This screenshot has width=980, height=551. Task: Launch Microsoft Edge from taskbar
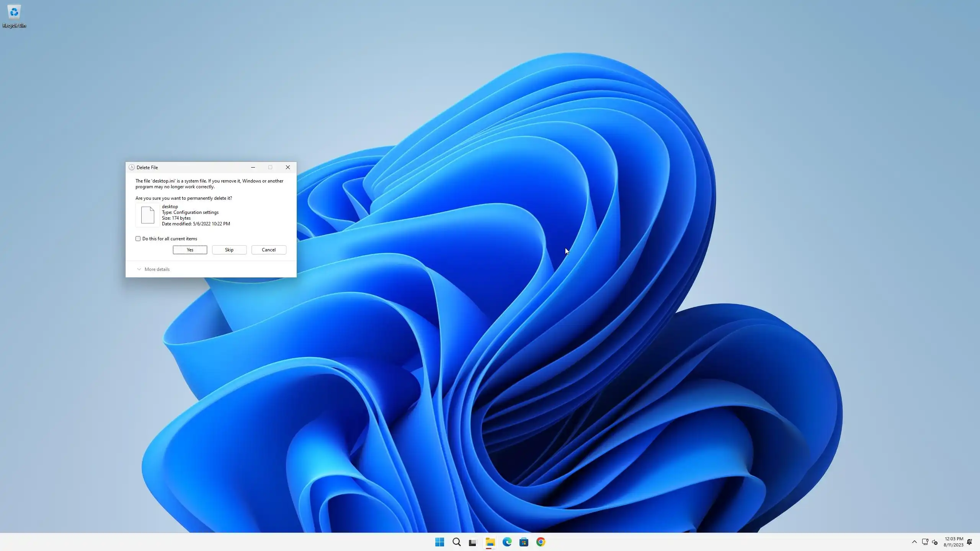pos(507,542)
